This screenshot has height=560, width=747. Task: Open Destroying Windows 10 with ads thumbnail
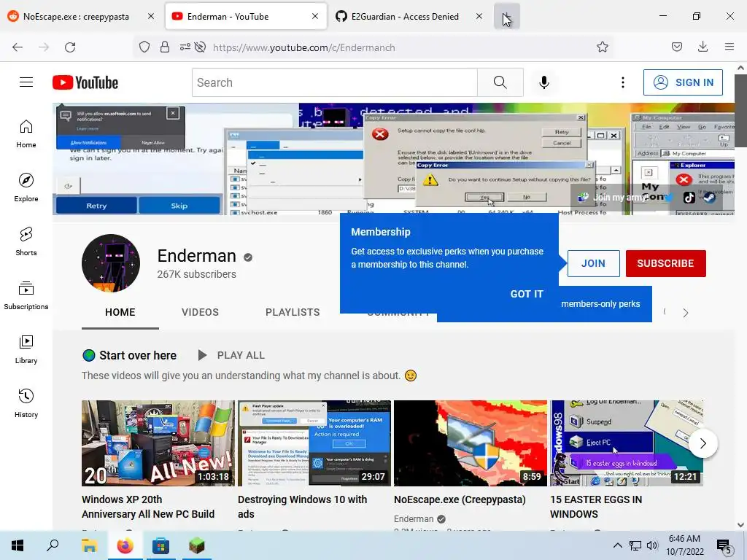pos(314,443)
